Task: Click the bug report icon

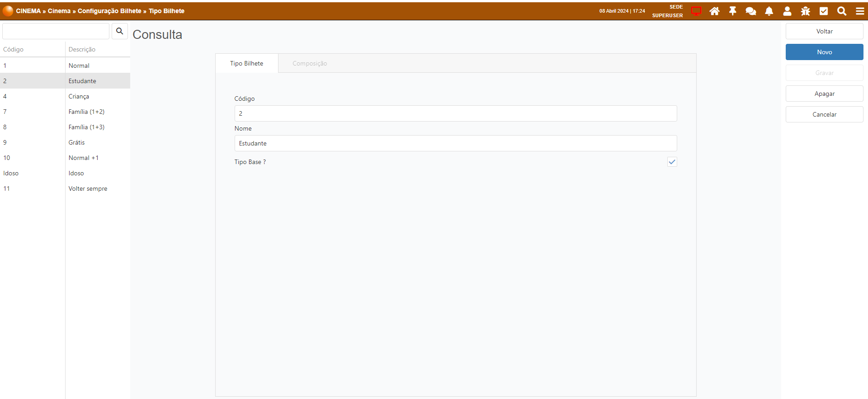Action: 806,11
